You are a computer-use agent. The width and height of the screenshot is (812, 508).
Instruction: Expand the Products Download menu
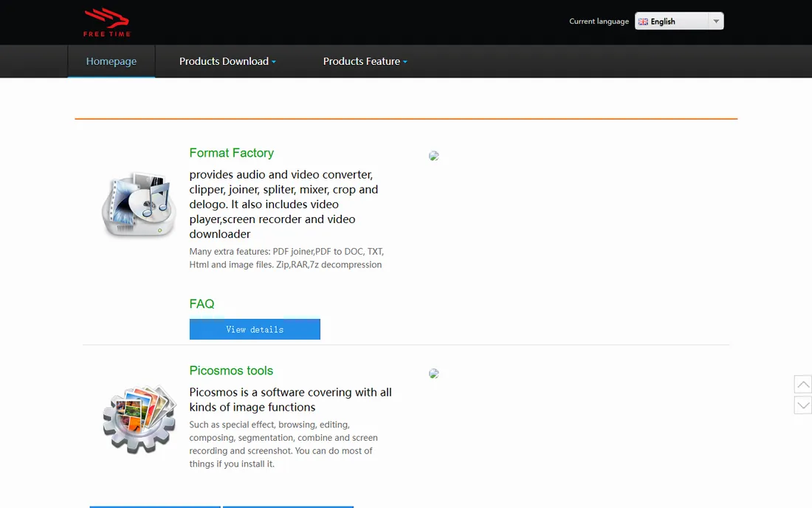(227, 61)
